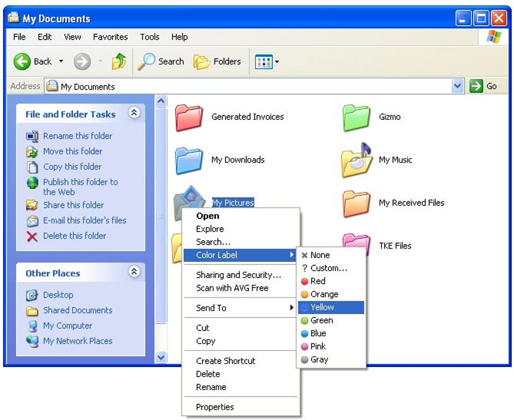Screen dimensions: 514x420
Task: Collapse the Other Places panel
Action: click(134, 271)
